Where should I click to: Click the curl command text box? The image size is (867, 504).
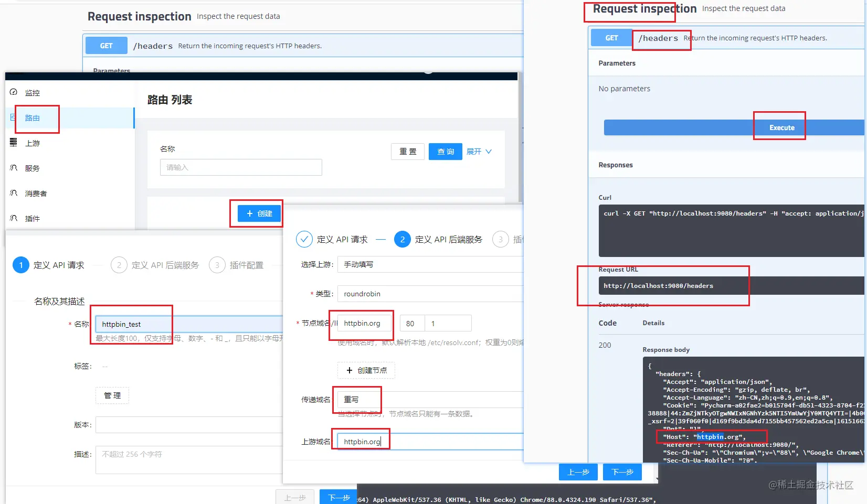[731, 230]
